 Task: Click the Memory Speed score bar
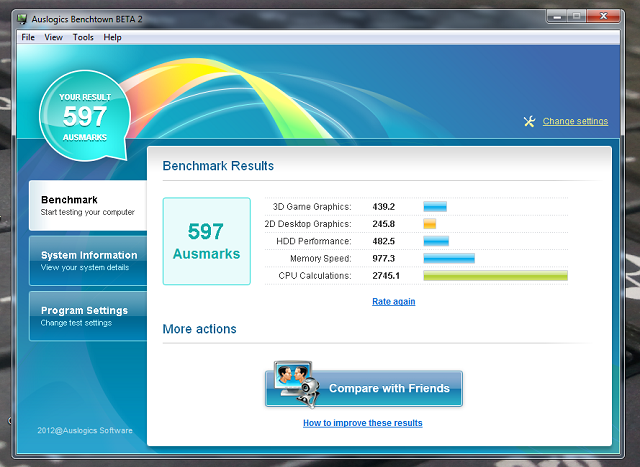coord(449,258)
